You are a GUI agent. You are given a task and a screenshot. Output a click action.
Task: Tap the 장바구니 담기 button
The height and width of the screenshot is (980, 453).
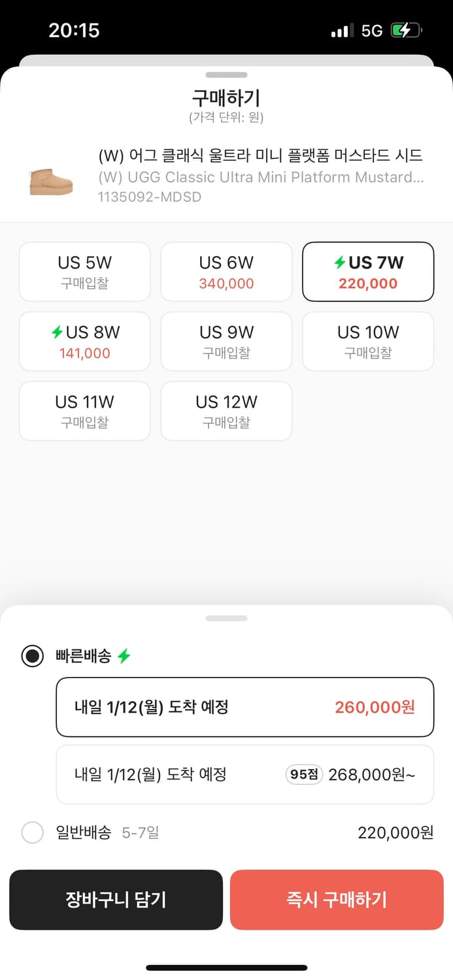click(x=116, y=900)
